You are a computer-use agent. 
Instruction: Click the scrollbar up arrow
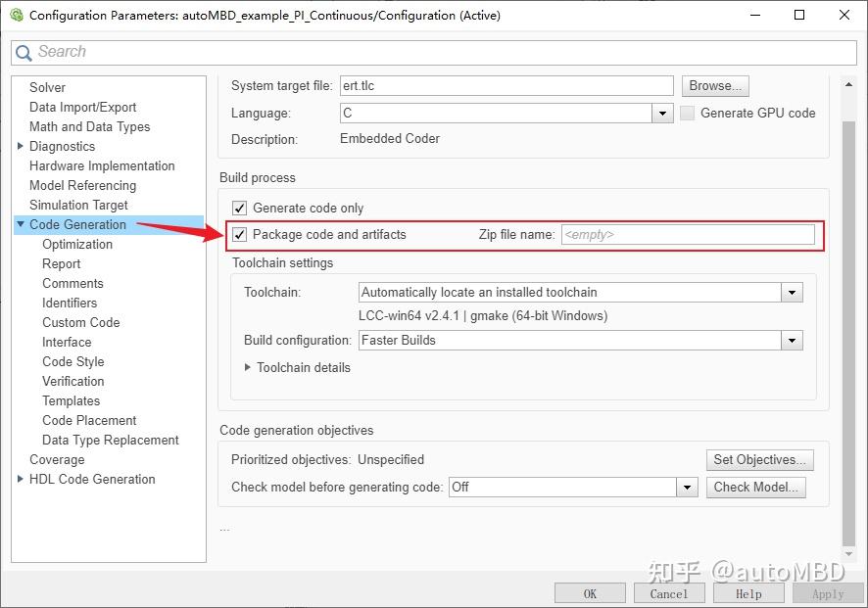(848, 84)
